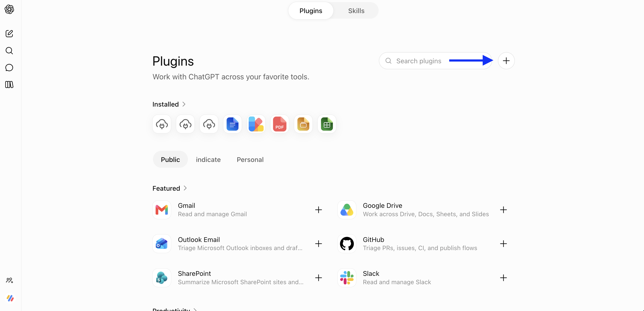
Task: Click 'Summarize Microsoft SharePoint sites' description
Action: pyautogui.click(x=241, y=282)
